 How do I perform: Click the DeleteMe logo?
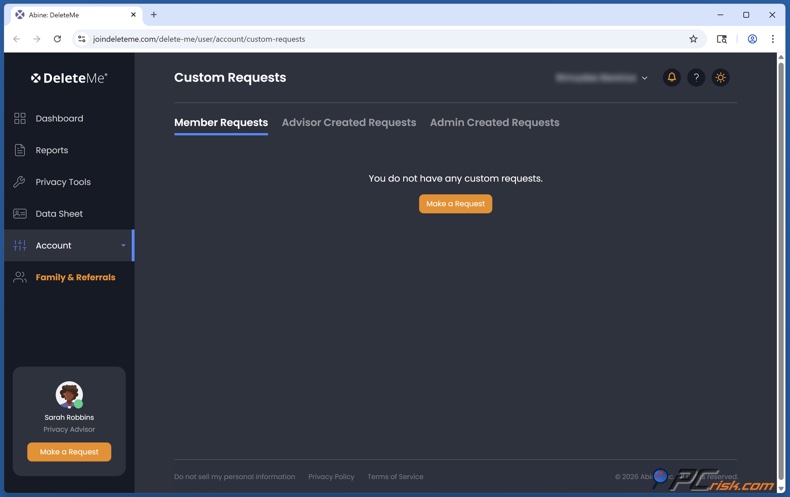(69, 77)
